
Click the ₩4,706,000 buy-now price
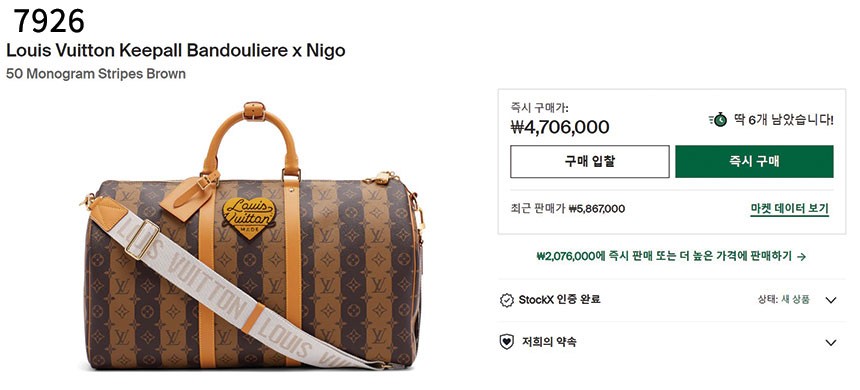(559, 127)
